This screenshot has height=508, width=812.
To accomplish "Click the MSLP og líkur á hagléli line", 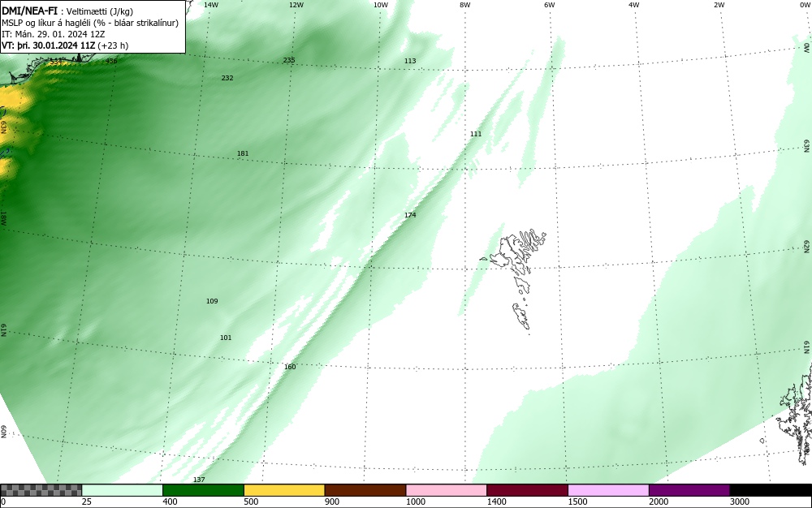I will [x=90, y=23].
